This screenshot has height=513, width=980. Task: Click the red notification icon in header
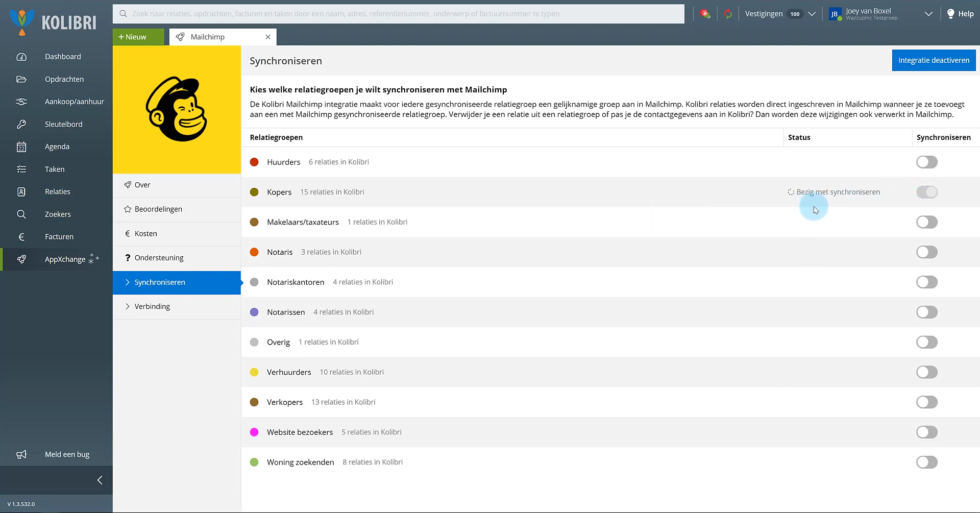point(705,14)
